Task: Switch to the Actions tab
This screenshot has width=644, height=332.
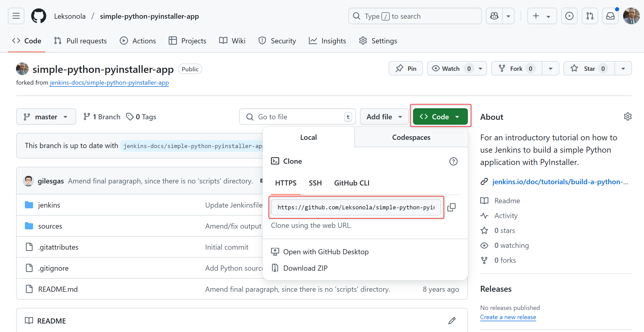Action: point(138,41)
